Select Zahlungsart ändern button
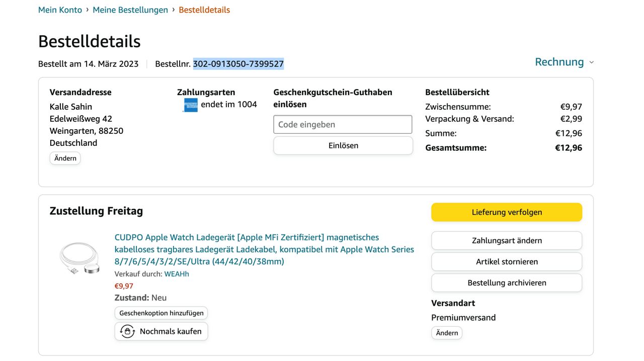The width and height of the screenshot is (644, 361). click(x=506, y=240)
